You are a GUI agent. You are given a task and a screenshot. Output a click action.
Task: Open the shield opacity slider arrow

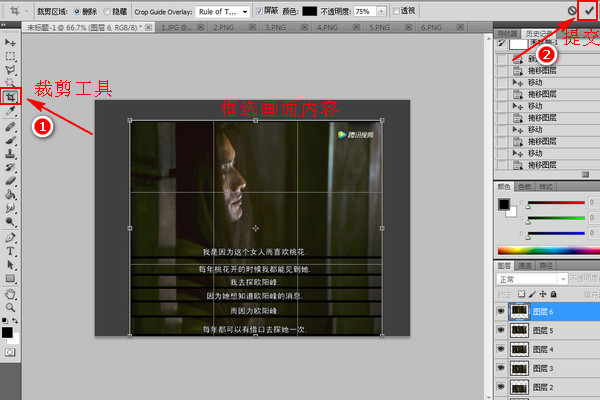pyautogui.click(x=381, y=11)
